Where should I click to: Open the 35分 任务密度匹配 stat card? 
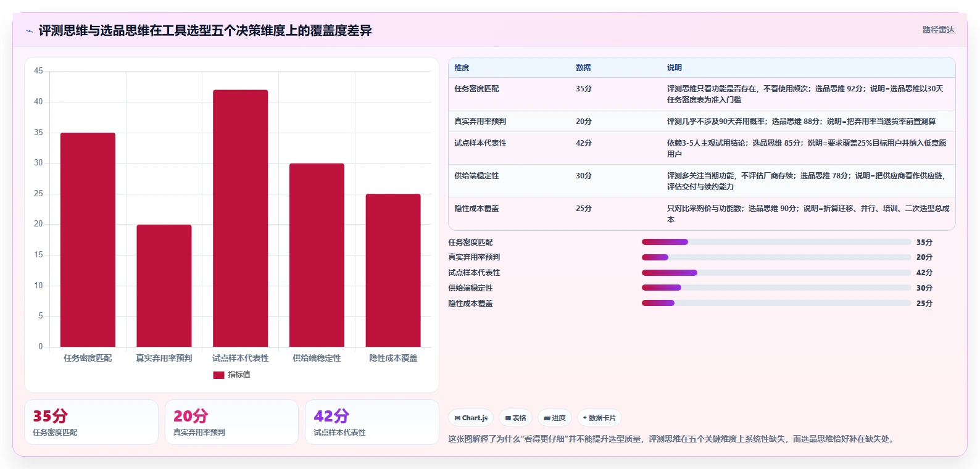91,422
